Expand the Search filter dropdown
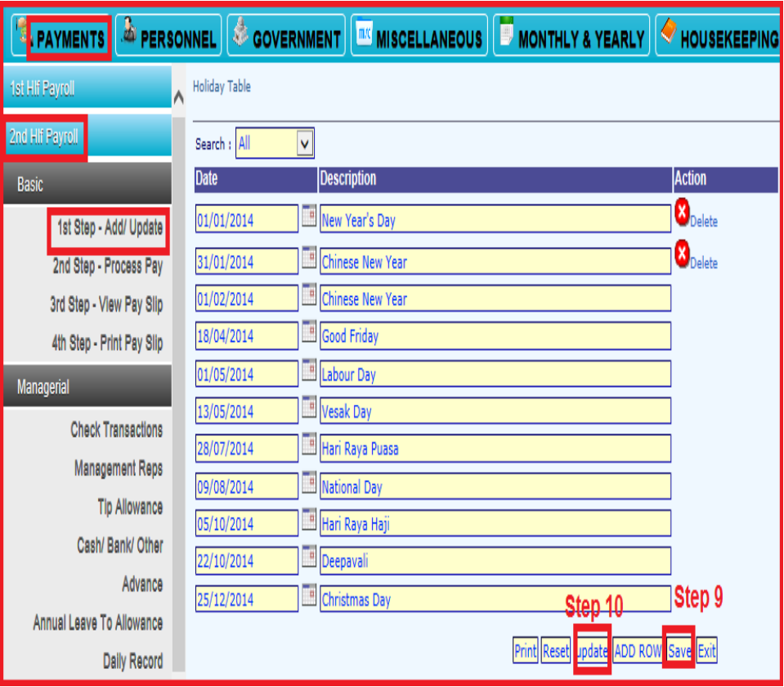Screen dimensions: 784x687 pos(305,144)
